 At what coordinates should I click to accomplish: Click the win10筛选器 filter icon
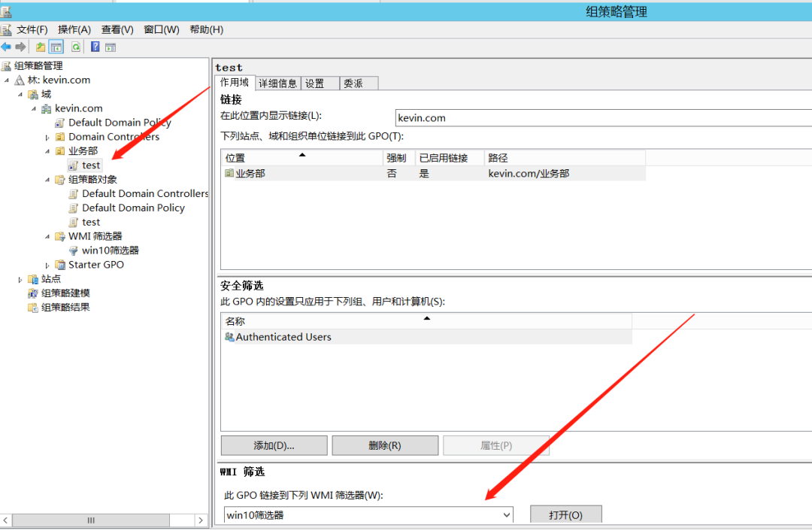click(74, 250)
